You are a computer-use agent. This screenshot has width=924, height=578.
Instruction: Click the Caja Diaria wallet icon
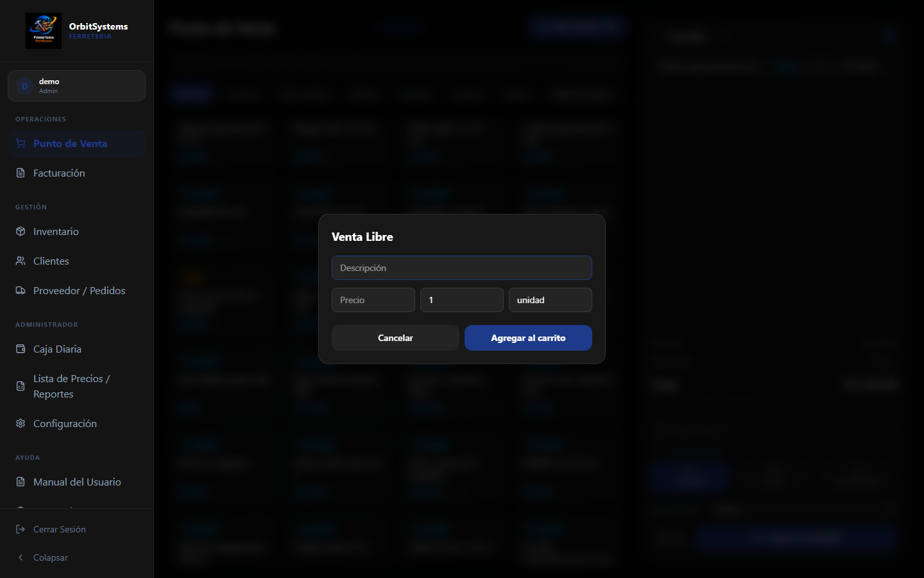(x=21, y=349)
